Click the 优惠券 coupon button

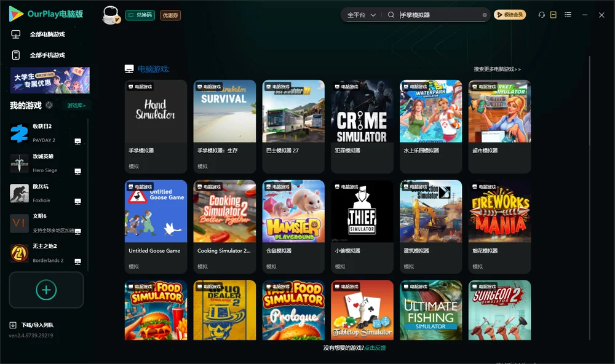pyautogui.click(x=170, y=15)
